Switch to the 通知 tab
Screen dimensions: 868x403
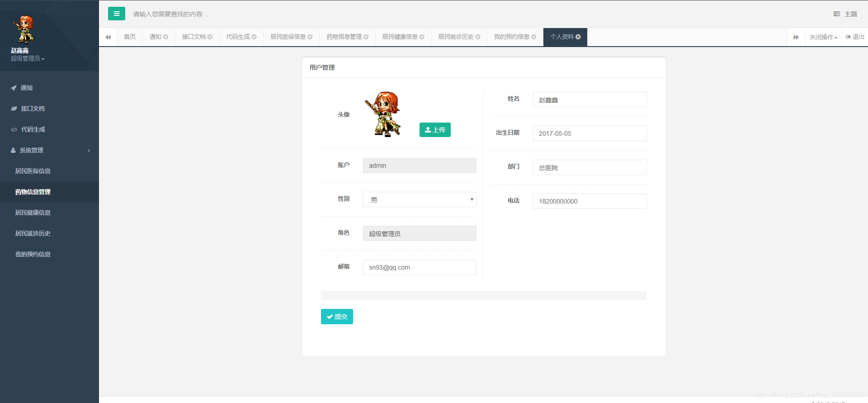[x=156, y=37]
